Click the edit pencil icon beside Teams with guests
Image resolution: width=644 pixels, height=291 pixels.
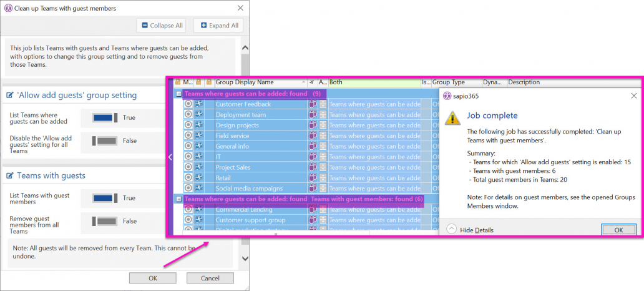point(10,176)
